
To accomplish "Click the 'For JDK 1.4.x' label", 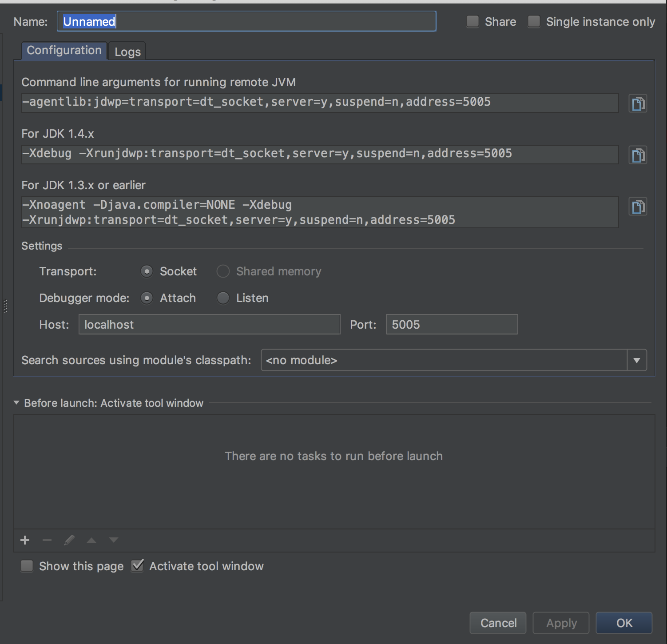I will [58, 134].
